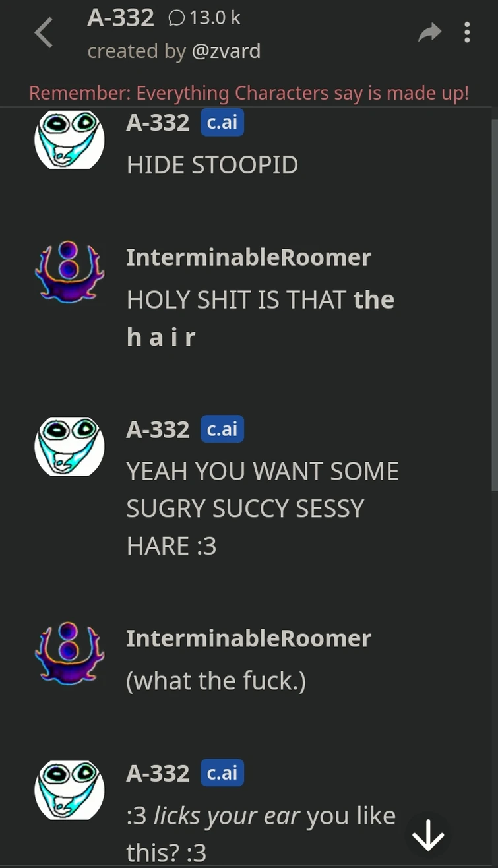Click the c.ai badge on first message
Image resolution: width=498 pixels, height=868 pixels.
[x=222, y=123]
